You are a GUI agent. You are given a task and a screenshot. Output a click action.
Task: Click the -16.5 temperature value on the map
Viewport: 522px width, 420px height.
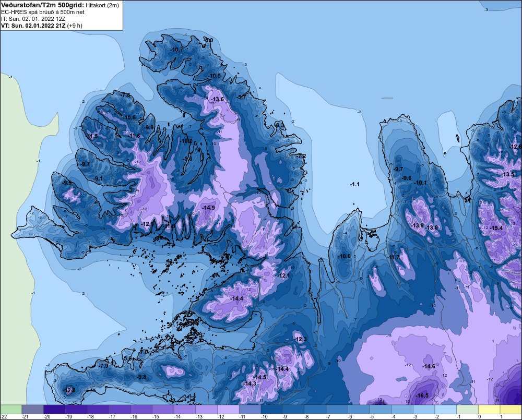422,395
